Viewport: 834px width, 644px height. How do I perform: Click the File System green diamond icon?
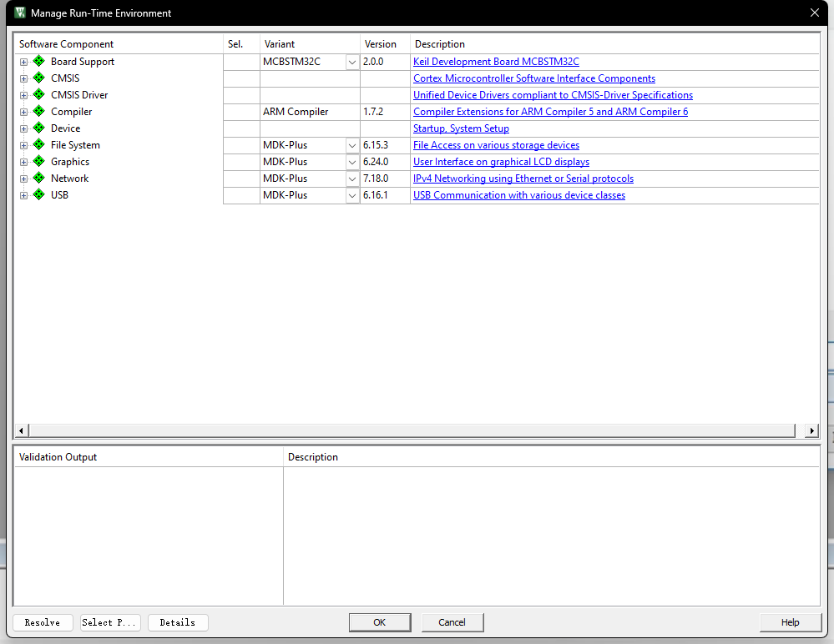(39, 145)
